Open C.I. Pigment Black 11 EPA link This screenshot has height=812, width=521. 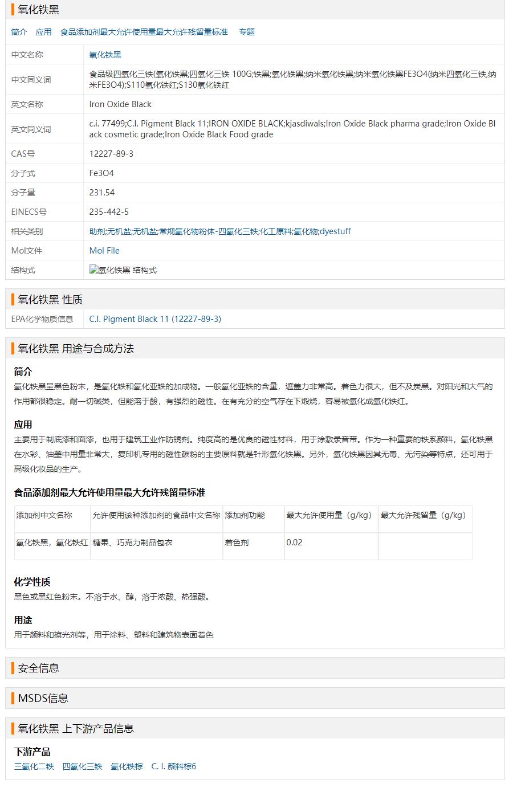tap(155, 319)
